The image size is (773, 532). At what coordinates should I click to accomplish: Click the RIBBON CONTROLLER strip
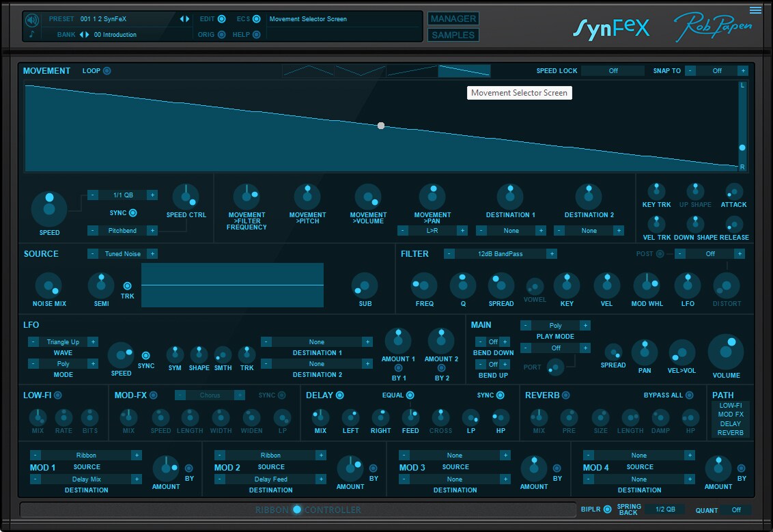[298, 510]
